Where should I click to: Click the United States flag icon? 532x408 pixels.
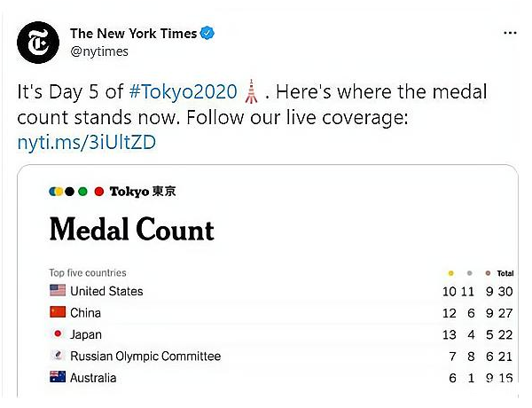[57, 291]
